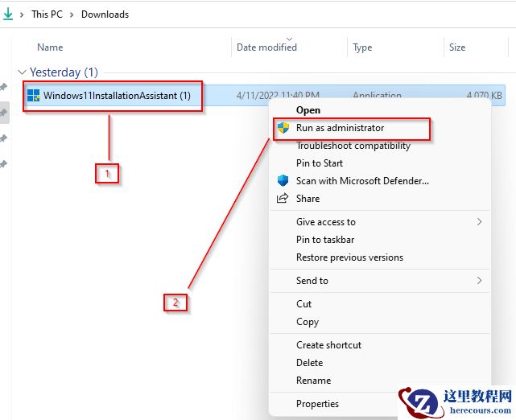Sort files by Date modified column

(x=267, y=47)
